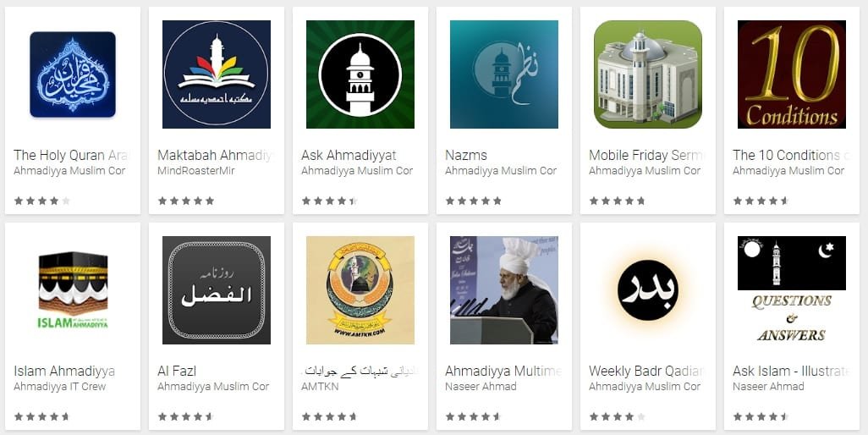Click the MindRoasterMir developer name
Screen dimensions: 868x435
click(196, 170)
